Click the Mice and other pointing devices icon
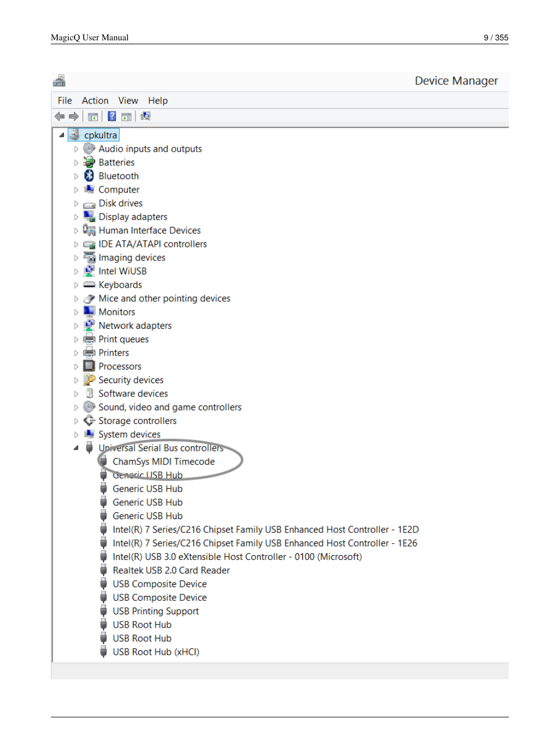534x756 pixels. [x=89, y=298]
